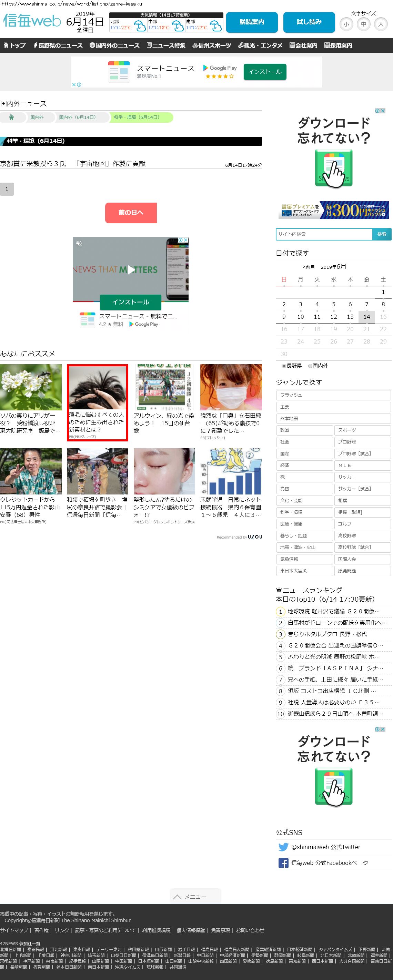This screenshot has height=980, width=393.
Task: Click the 購読案内 button
Action: click(252, 22)
